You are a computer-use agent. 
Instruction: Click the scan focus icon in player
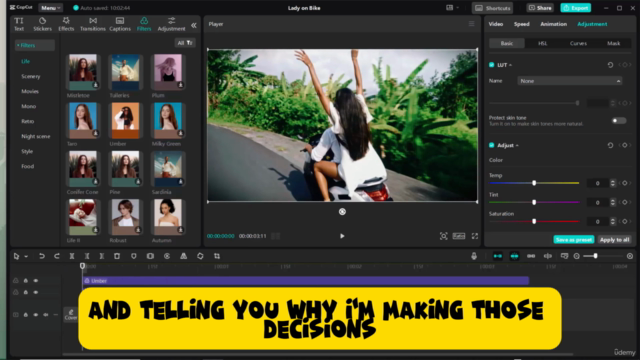pos(444,236)
